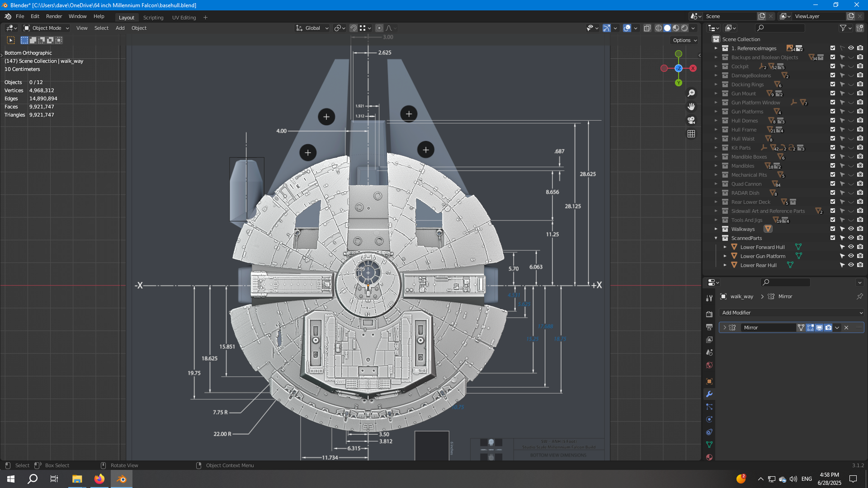Open the Scene properties tab
This screenshot has height=488, width=868.
709,352
